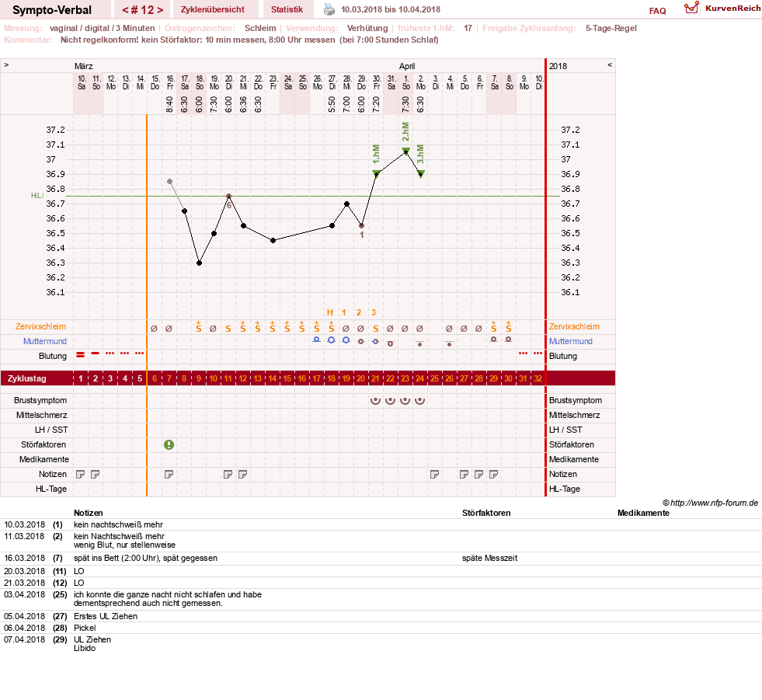This screenshot has width=762, height=700.
Task: Open the KurvenReich logo link
Action: click(x=722, y=9)
